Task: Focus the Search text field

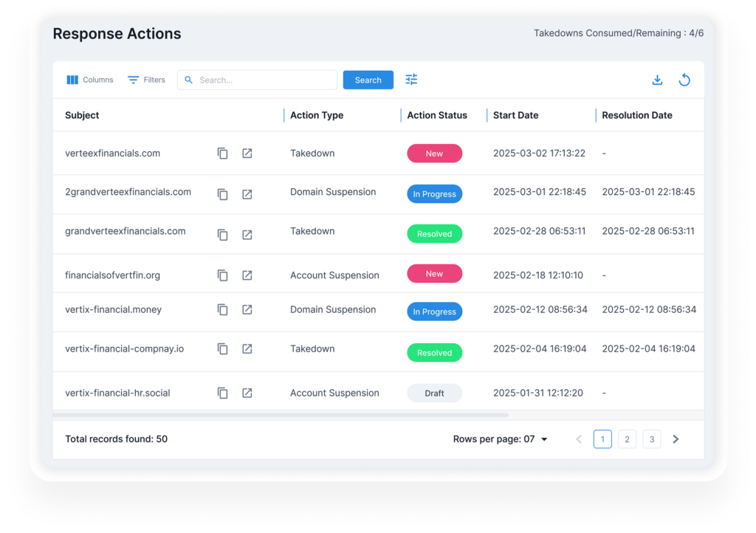Action: pyautogui.click(x=257, y=80)
